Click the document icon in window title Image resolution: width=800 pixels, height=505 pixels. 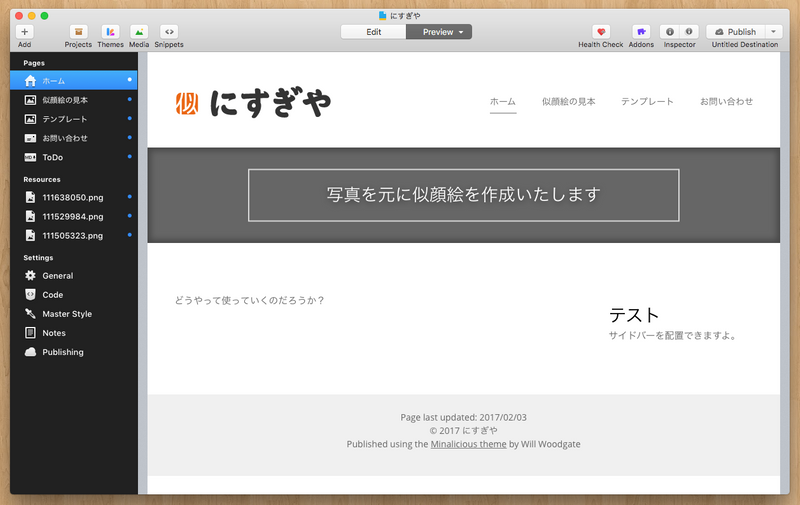[382, 15]
